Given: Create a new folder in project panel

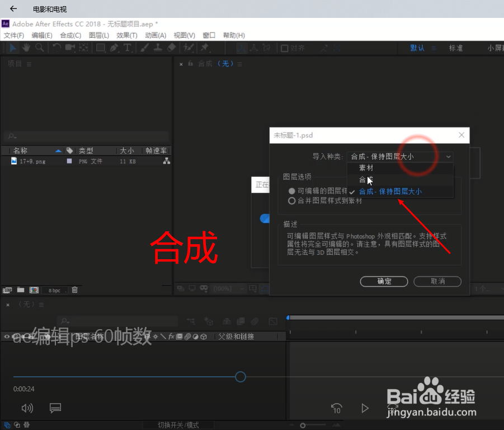Looking at the screenshot, I should (21, 290).
